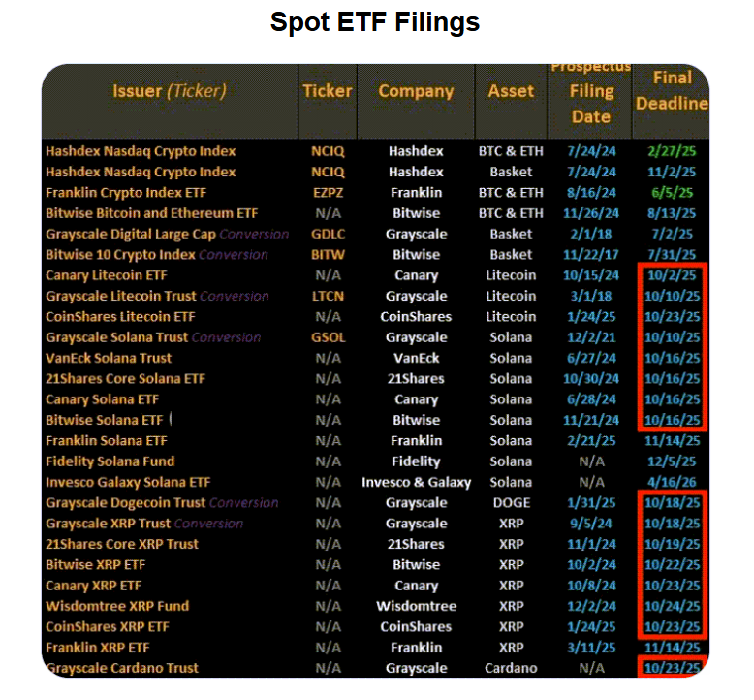Click the 4/16/26 final deadline cell

pos(671,482)
